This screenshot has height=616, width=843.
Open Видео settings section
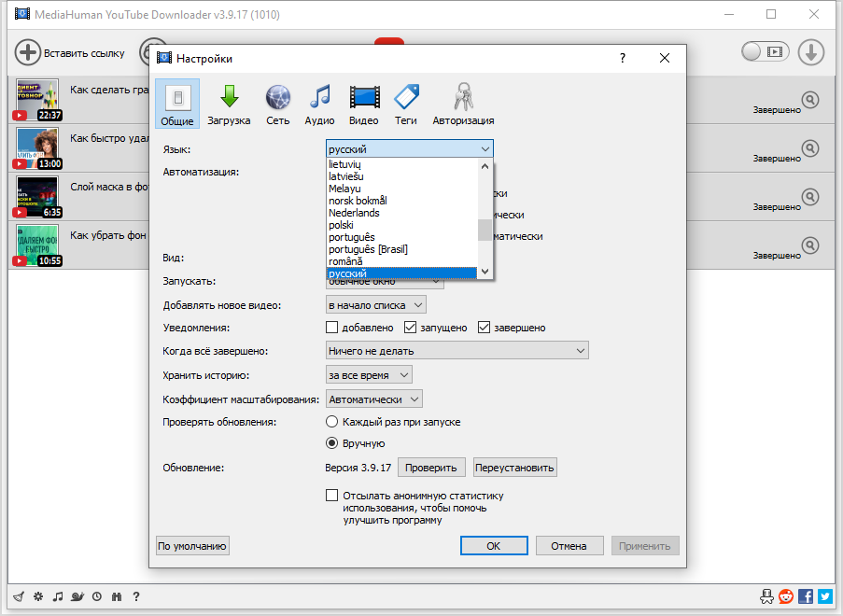point(363,103)
